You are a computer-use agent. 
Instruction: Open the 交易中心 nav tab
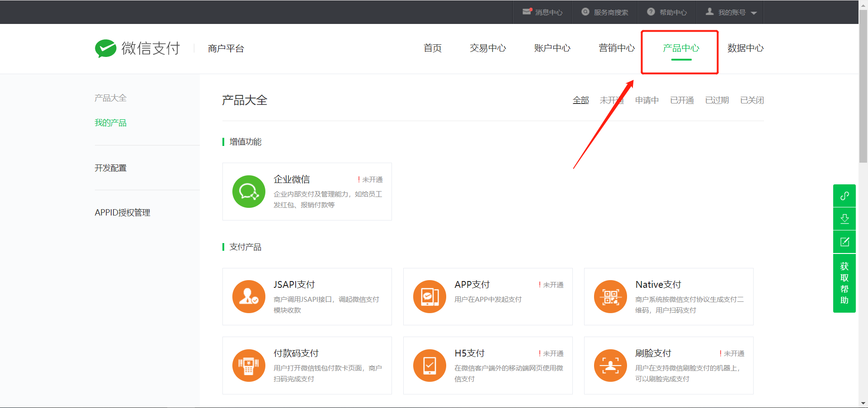coord(488,48)
